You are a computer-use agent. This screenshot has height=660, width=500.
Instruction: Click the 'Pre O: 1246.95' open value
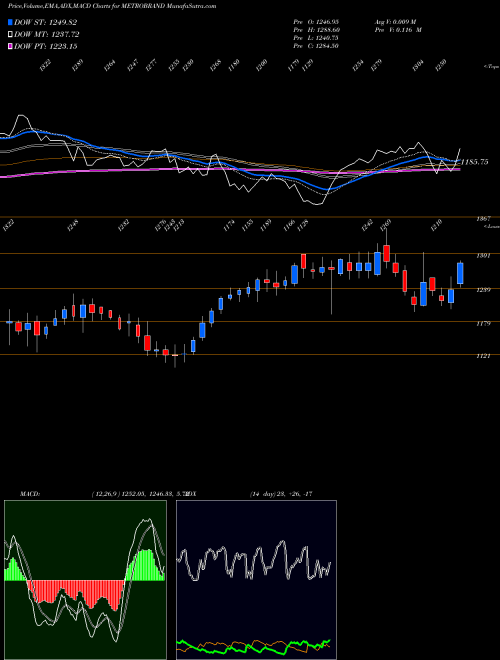pyautogui.click(x=316, y=22)
